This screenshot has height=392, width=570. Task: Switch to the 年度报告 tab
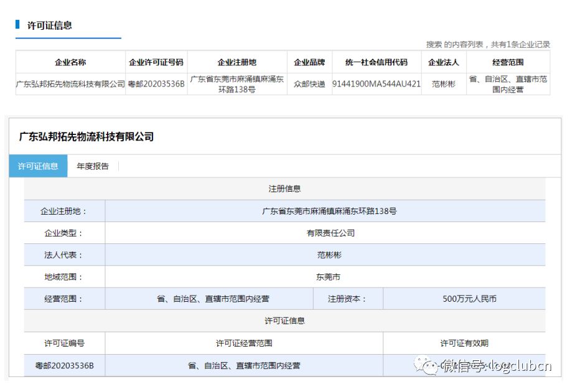click(93, 166)
